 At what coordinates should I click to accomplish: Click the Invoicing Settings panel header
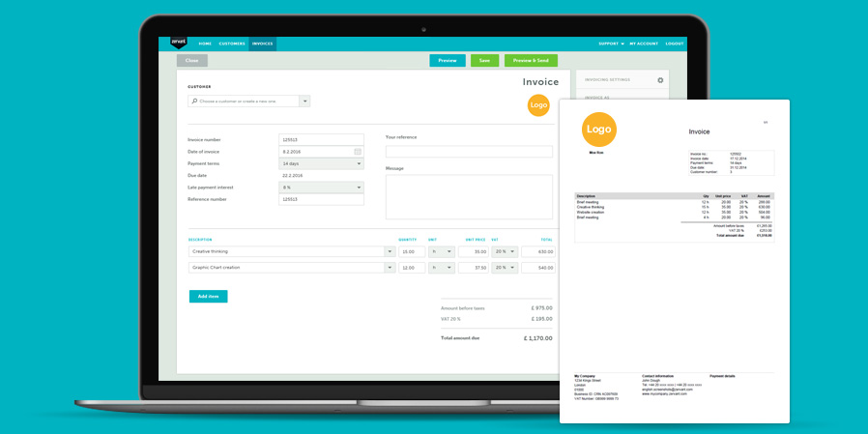point(622,79)
